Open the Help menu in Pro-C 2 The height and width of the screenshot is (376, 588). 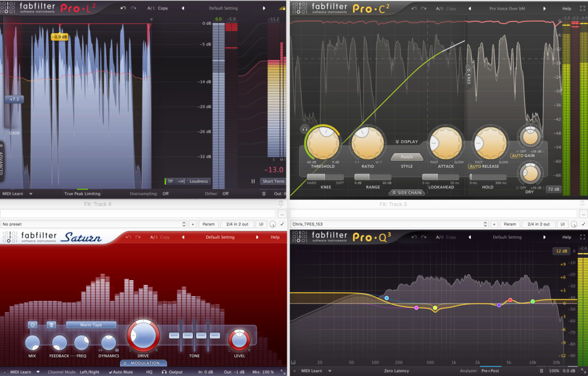point(567,8)
